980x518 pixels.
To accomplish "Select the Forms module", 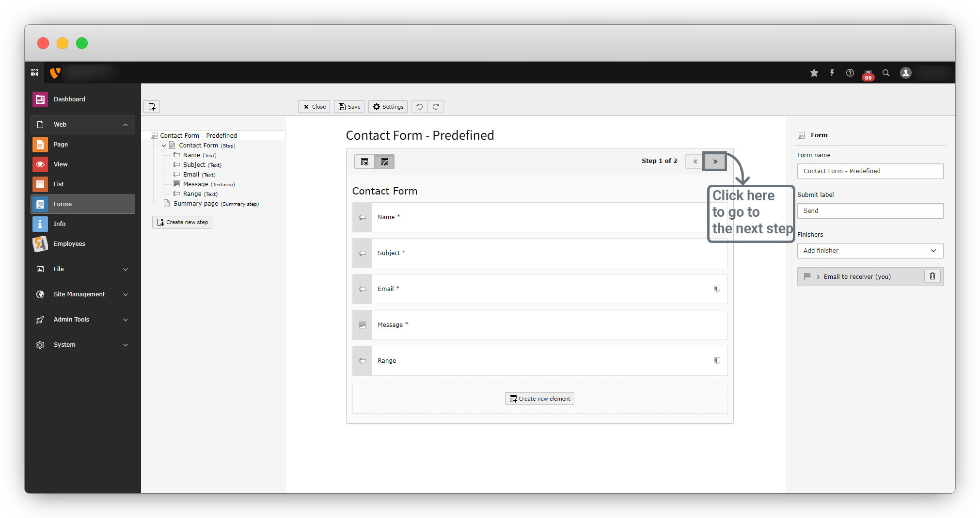I will (x=83, y=204).
